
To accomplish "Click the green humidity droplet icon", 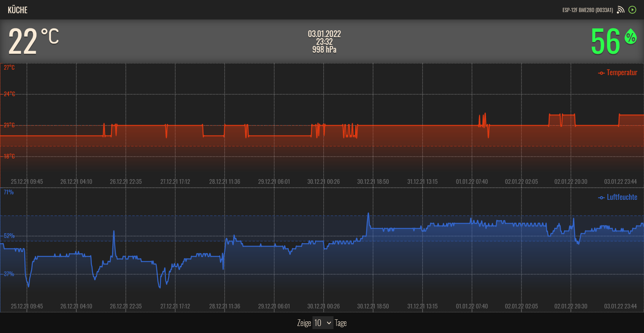I will [x=630, y=37].
